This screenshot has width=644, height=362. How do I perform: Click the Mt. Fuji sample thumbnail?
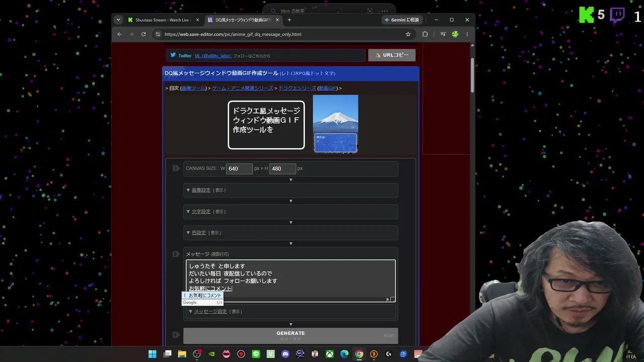(x=336, y=124)
